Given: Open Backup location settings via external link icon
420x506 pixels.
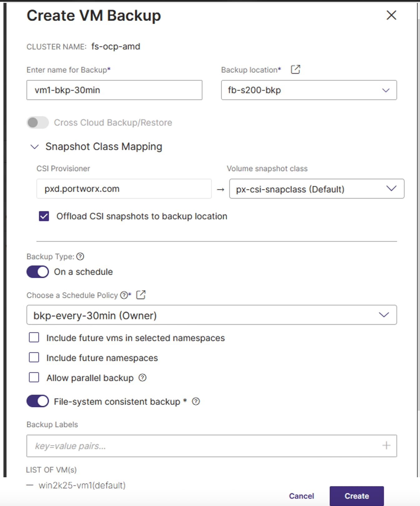Looking at the screenshot, I should [x=295, y=69].
